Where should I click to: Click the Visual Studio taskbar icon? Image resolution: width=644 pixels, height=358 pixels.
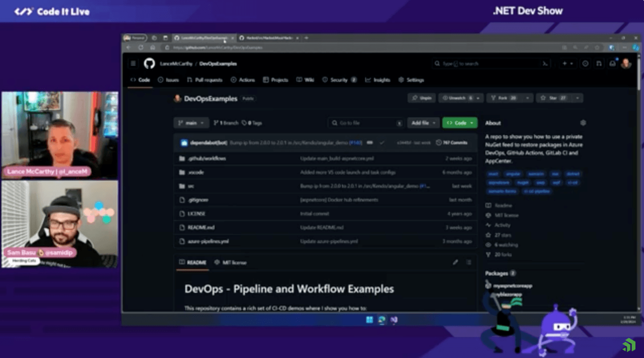click(394, 320)
